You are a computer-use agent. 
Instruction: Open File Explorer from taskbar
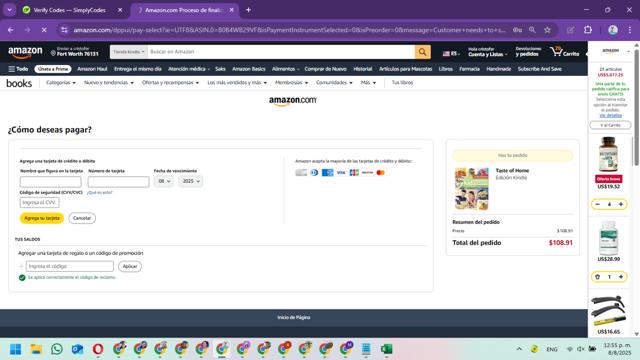(x=36, y=349)
